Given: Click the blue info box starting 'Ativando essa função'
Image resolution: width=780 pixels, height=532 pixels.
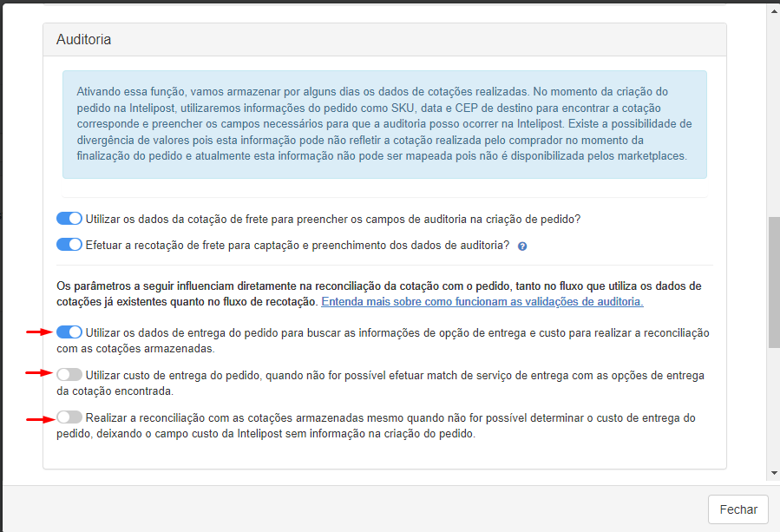Looking at the screenshot, I should coord(384,124).
